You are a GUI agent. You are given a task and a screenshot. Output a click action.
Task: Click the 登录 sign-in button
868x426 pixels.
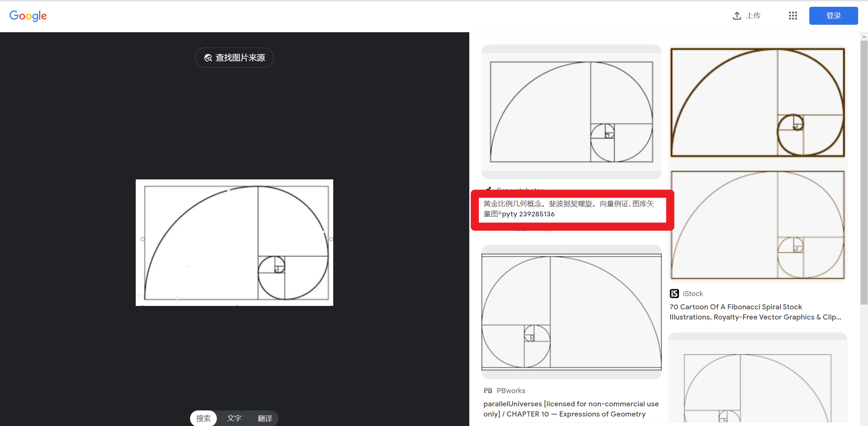click(x=833, y=16)
